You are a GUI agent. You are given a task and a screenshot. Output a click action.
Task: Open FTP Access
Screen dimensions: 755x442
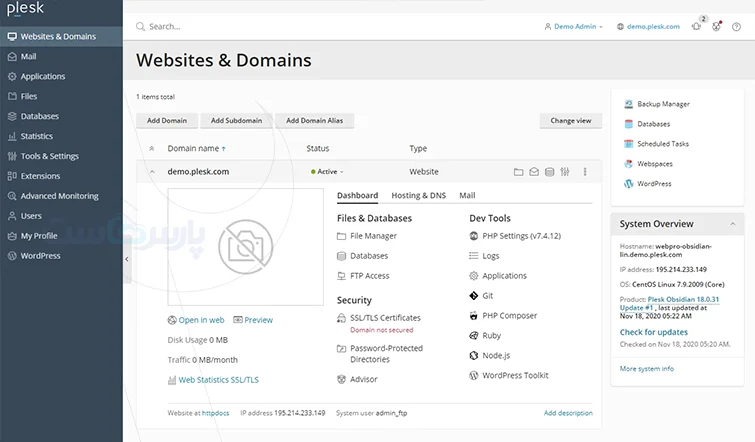pos(363,276)
